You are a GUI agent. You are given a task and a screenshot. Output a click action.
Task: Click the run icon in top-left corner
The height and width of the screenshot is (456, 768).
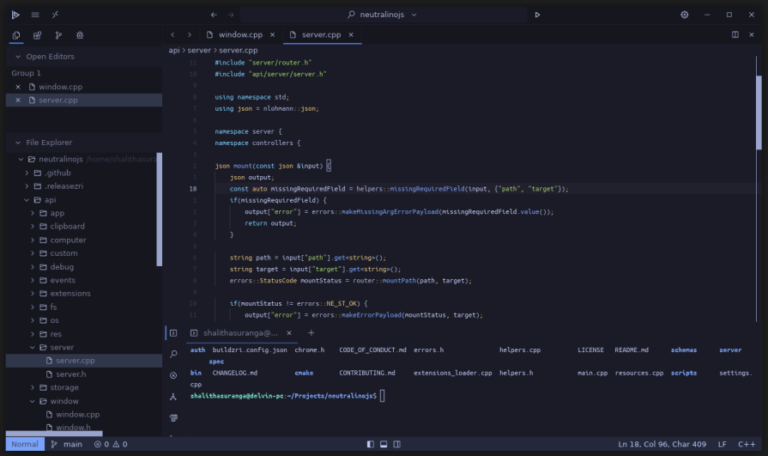16,15
